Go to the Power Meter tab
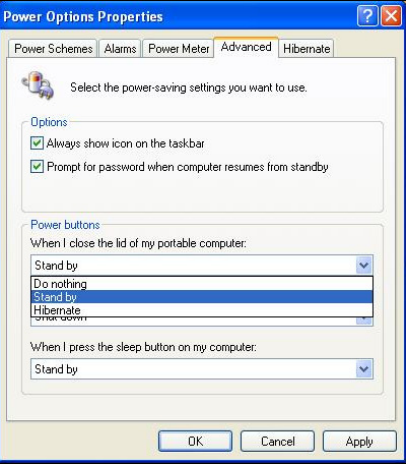 pos(178,49)
